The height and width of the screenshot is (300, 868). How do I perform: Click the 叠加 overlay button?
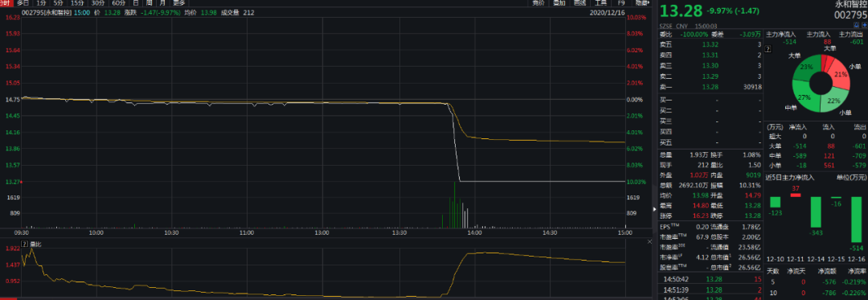point(559,2)
